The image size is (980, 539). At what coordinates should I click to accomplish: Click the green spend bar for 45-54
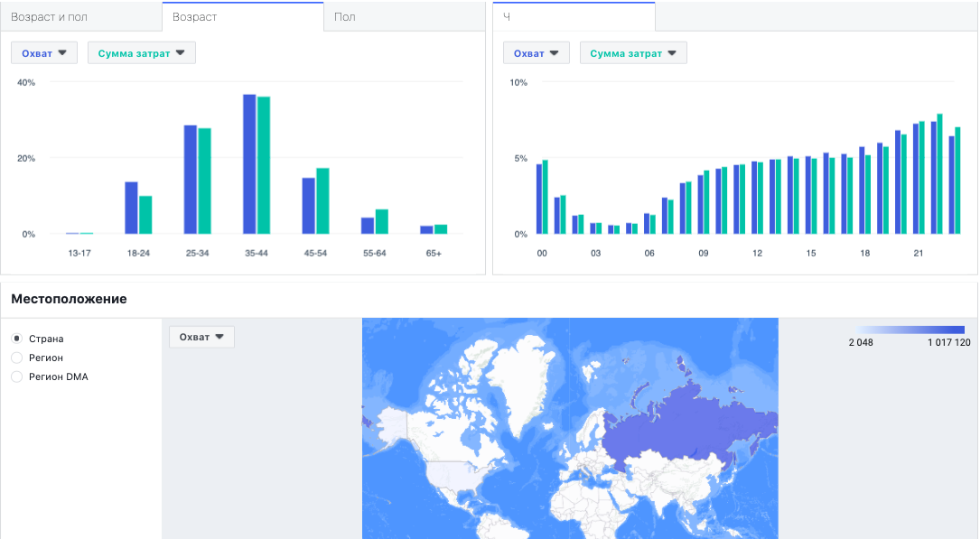click(322, 201)
